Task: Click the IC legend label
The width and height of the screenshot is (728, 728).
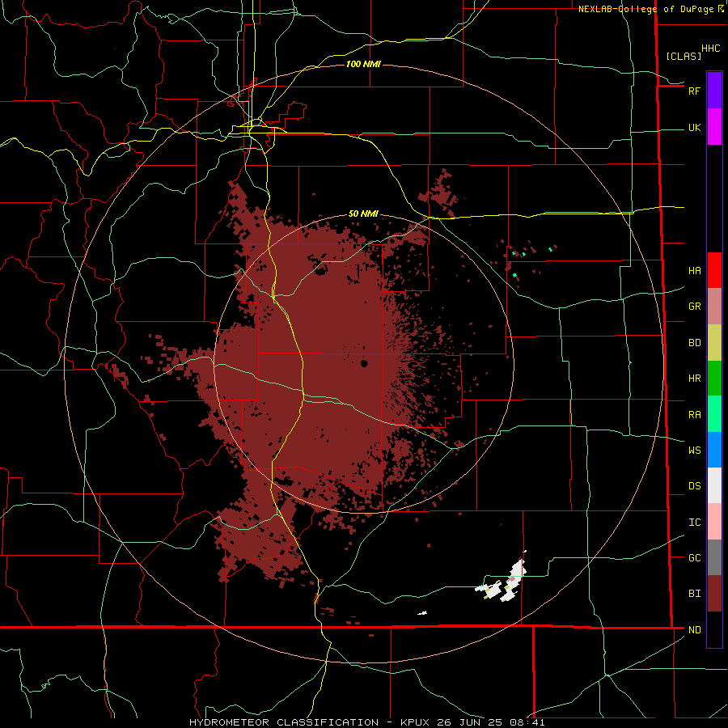Action: tap(695, 523)
